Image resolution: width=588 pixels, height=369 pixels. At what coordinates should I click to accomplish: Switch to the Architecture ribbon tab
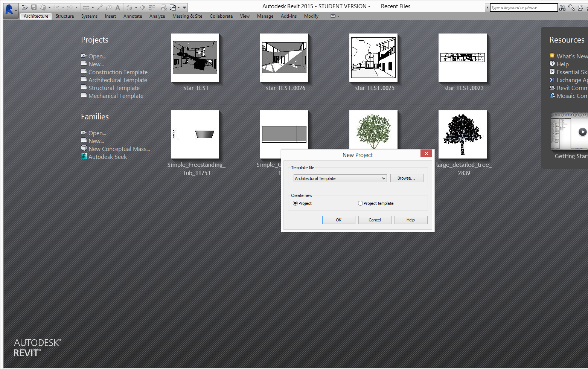[36, 16]
